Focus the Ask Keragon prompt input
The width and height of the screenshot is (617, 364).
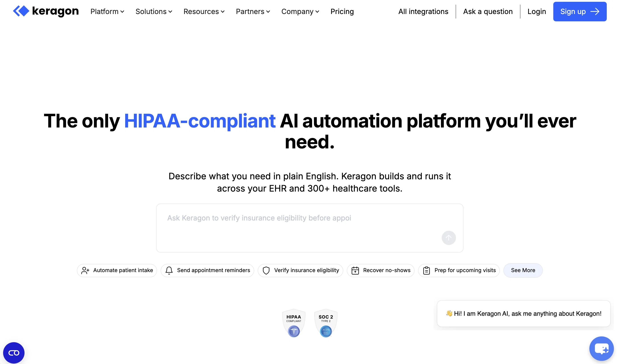tap(310, 228)
